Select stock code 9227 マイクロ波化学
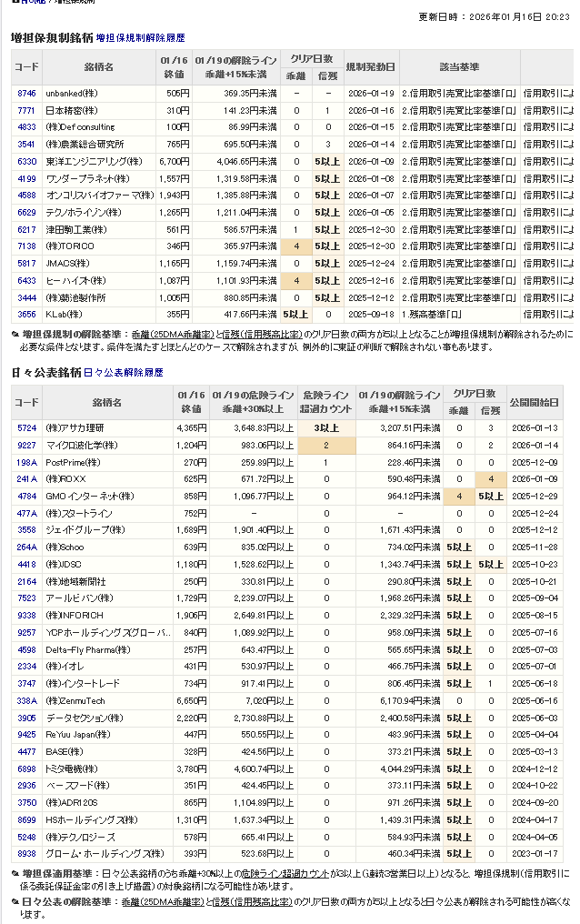The height and width of the screenshot is (924, 580). pyautogui.click(x=26, y=445)
